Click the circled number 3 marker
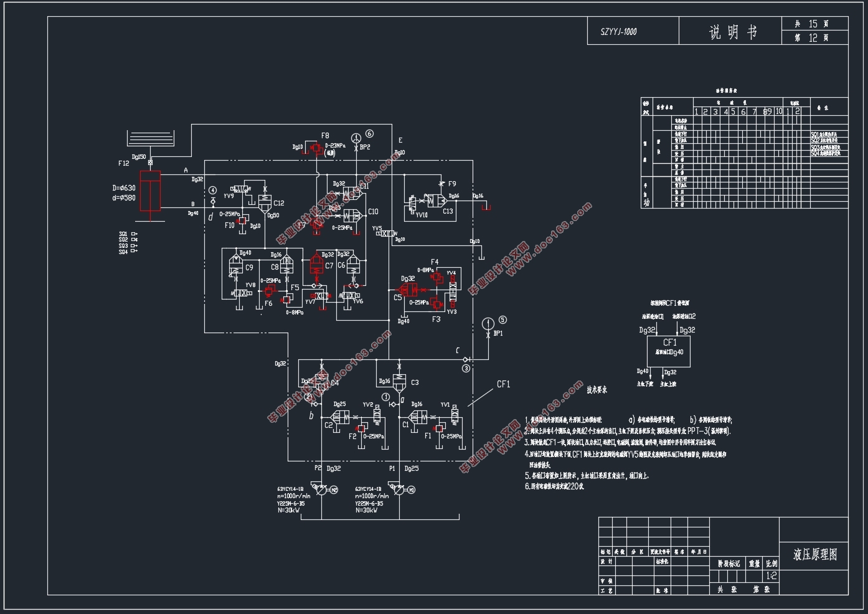The width and height of the screenshot is (868, 614). [466, 369]
